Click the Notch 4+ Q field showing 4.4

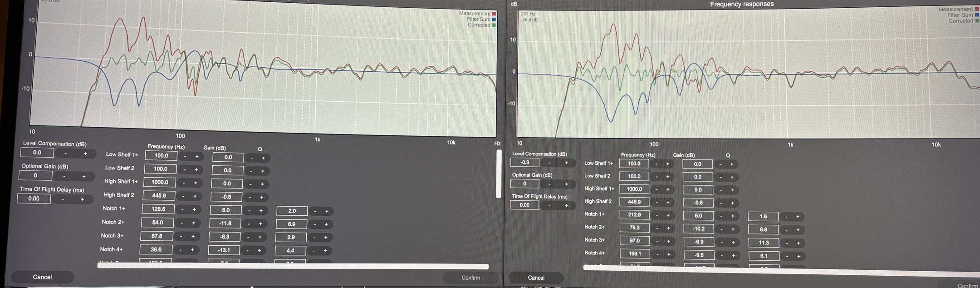click(x=290, y=250)
